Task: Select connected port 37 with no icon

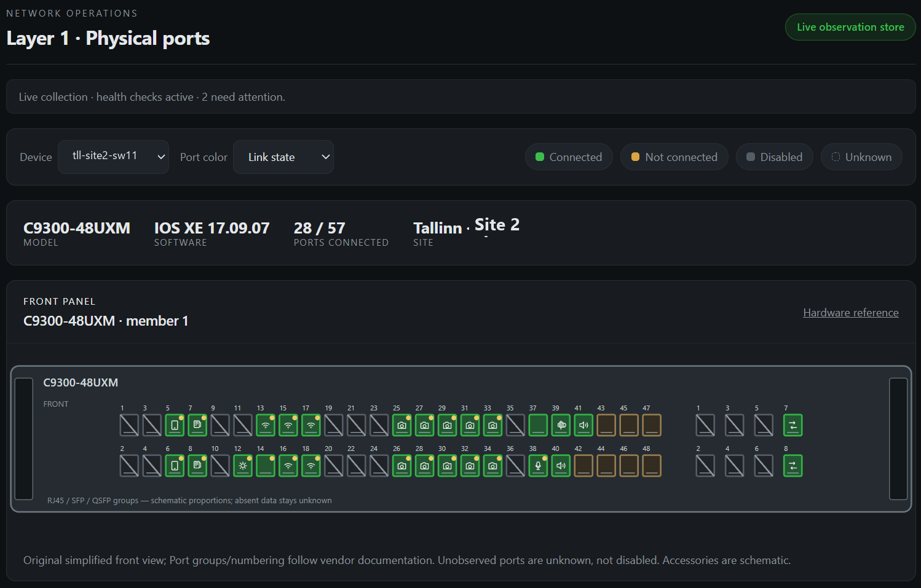Action: [x=538, y=425]
